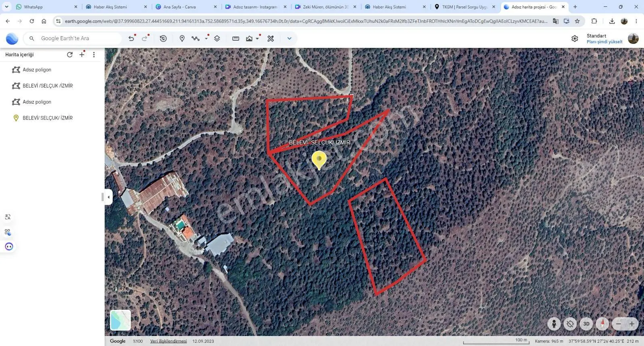Switch to the Zeki Müren tab
Image resolution: width=644 pixels, height=346 pixels.
[x=325, y=7]
